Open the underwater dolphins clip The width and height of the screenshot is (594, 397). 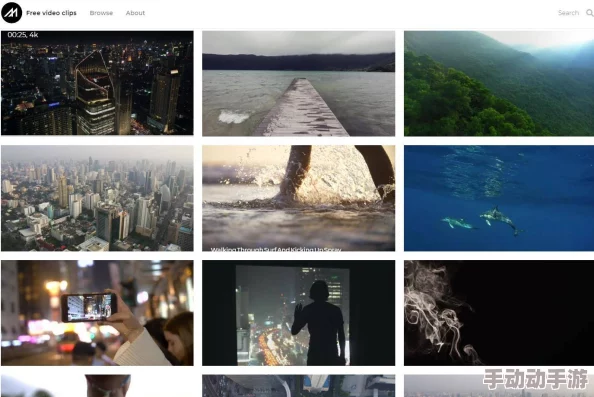point(499,198)
